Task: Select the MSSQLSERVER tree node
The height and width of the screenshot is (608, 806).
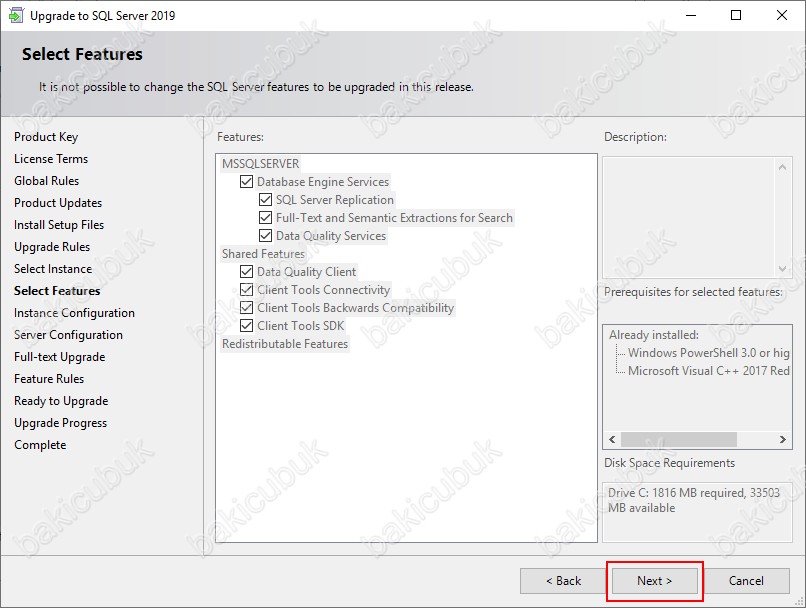Action: (x=260, y=163)
